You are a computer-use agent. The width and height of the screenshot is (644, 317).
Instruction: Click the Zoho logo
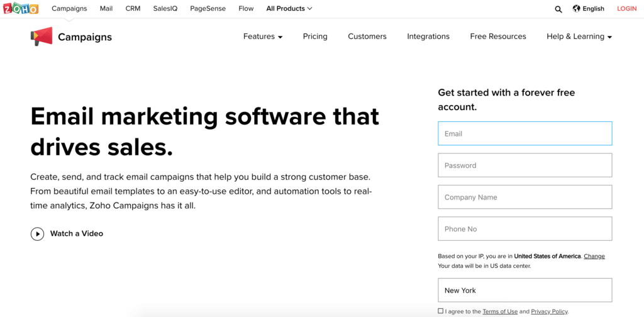21,8
